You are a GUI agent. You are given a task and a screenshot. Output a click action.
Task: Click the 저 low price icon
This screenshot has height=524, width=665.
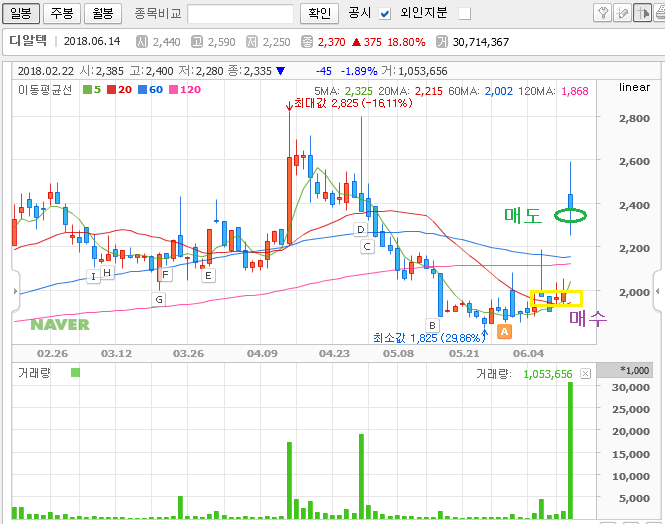(252, 42)
